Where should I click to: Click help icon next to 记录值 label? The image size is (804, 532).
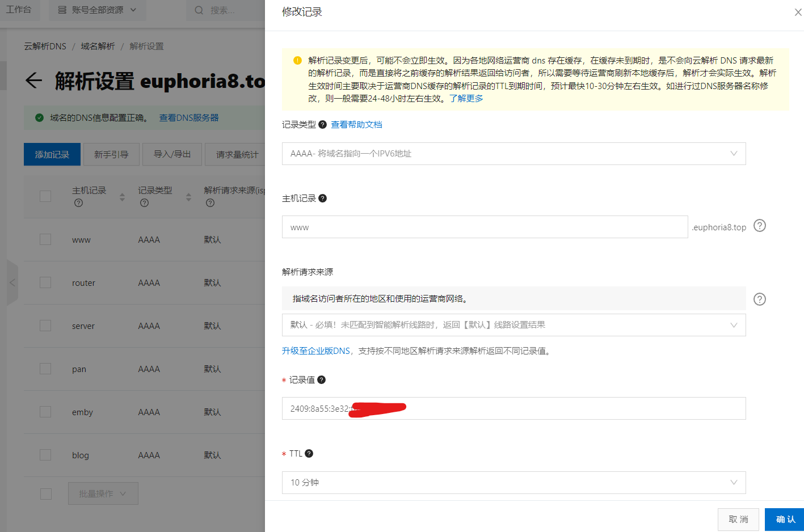[321, 379]
